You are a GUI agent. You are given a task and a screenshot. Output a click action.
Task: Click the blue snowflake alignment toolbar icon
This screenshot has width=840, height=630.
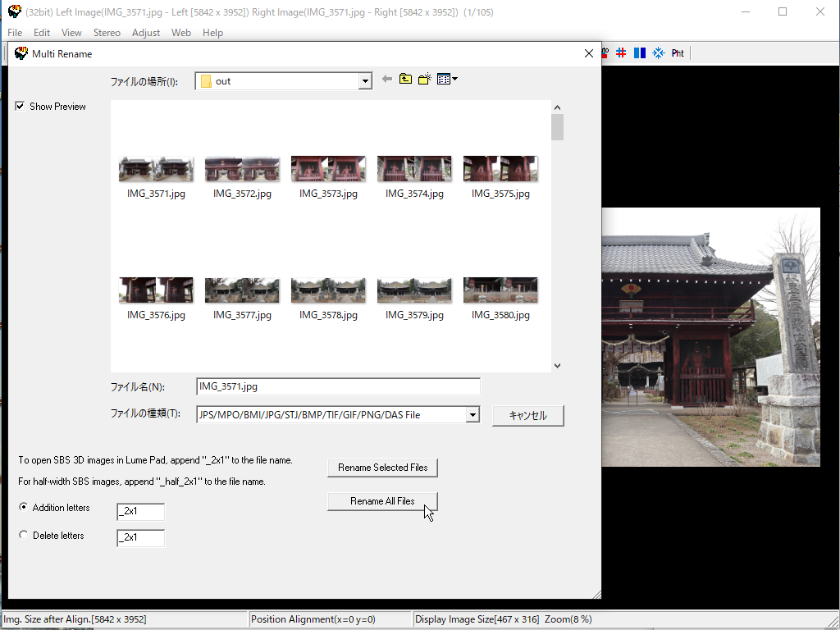point(659,53)
